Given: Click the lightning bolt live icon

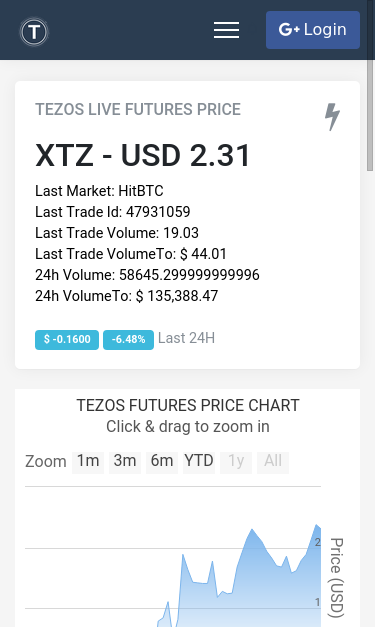Looking at the screenshot, I should pos(332,117).
